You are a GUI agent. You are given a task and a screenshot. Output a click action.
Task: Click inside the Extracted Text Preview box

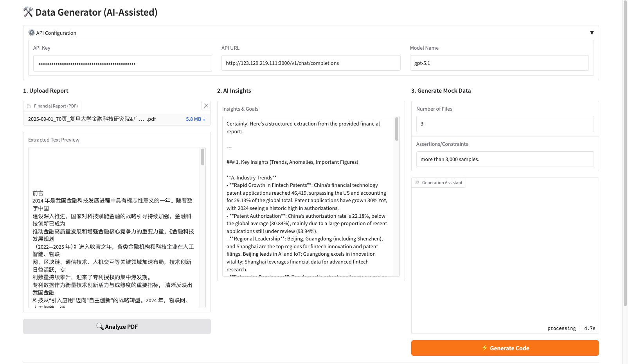pyautogui.click(x=113, y=235)
